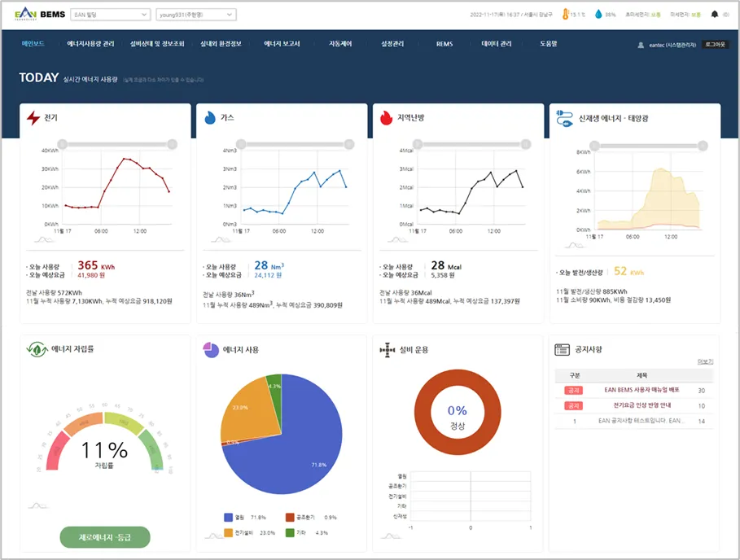Click the 로그아웃 button
The image size is (740, 560).
coord(715,44)
